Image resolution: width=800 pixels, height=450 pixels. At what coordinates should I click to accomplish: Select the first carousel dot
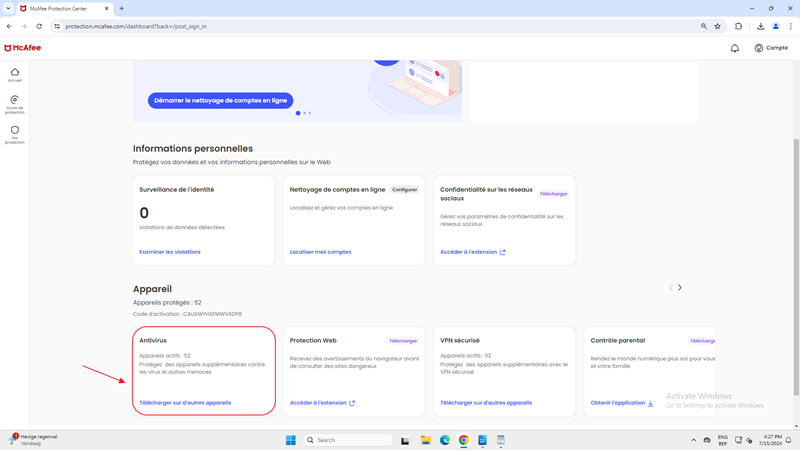click(x=298, y=113)
